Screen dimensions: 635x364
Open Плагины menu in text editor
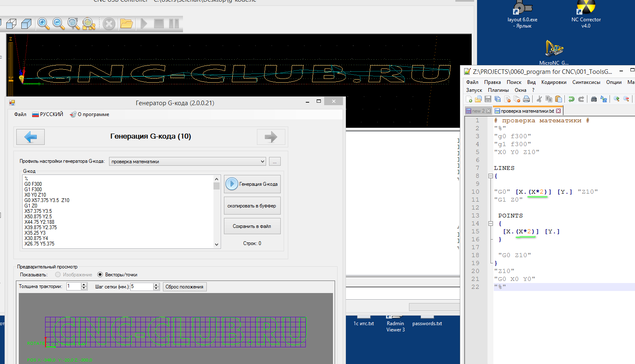coord(498,90)
